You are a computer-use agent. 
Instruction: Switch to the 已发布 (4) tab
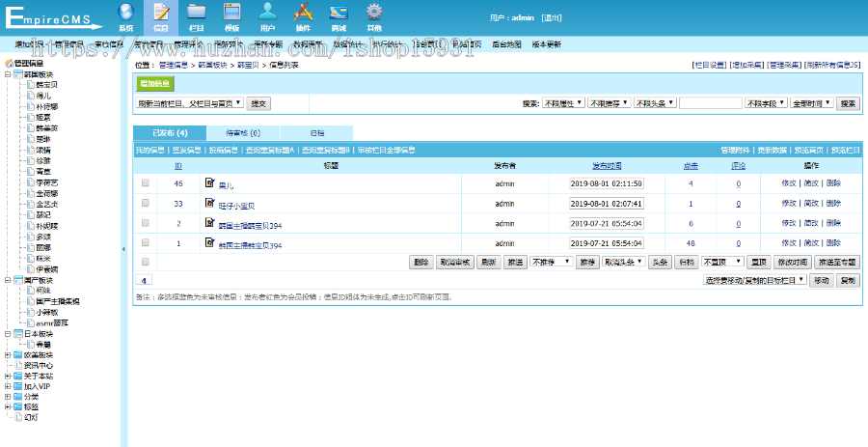click(x=170, y=133)
